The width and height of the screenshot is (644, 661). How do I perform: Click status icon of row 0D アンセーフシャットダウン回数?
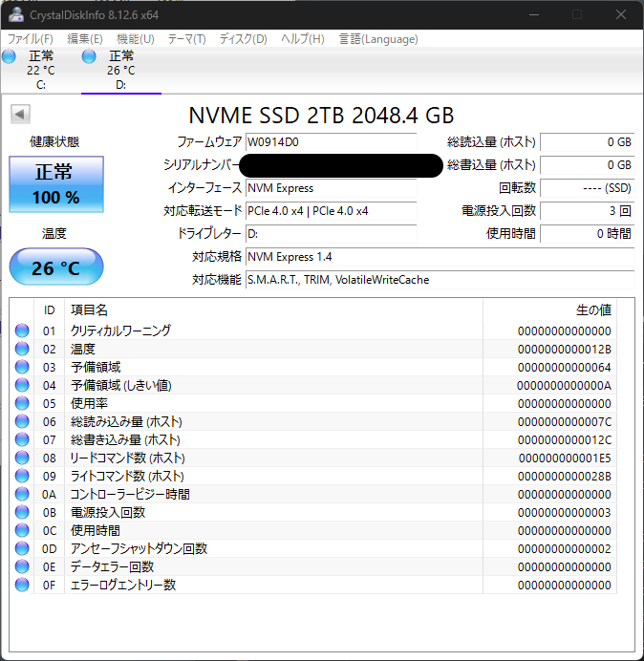(x=22, y=548)
